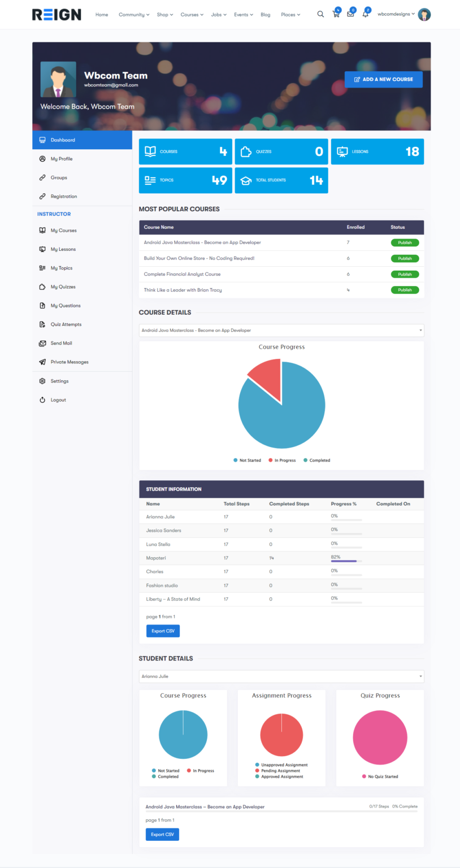460x868 pixels.
Task: Open the search icon in top navbar
Action: (x=320, y=14)
